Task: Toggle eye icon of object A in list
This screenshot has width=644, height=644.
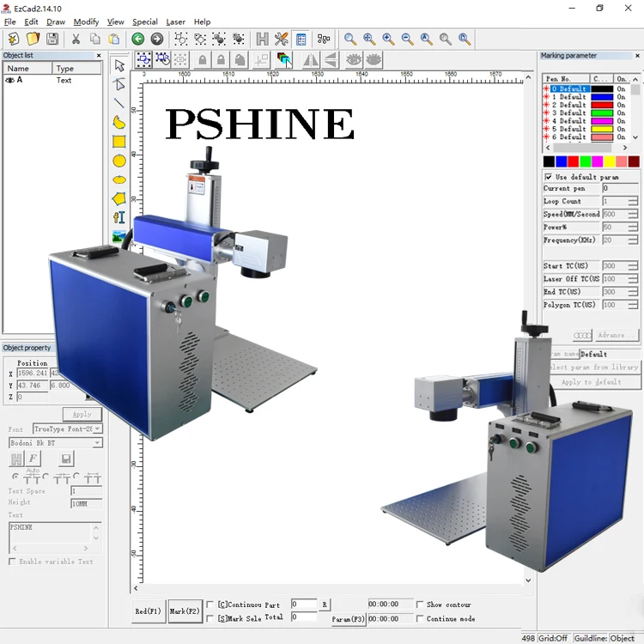Action: [x=9, y=80]
